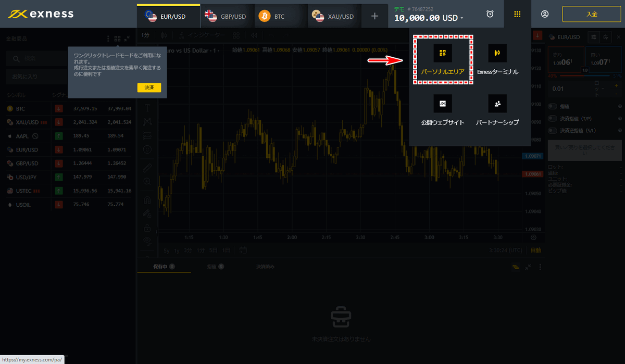Select the USTEC row in the instruments list
The height and width of the screenshot is (364, 625).
[68, 191]
